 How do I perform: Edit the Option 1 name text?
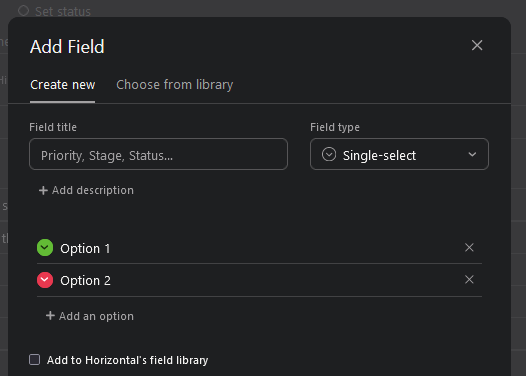(85, 249)
